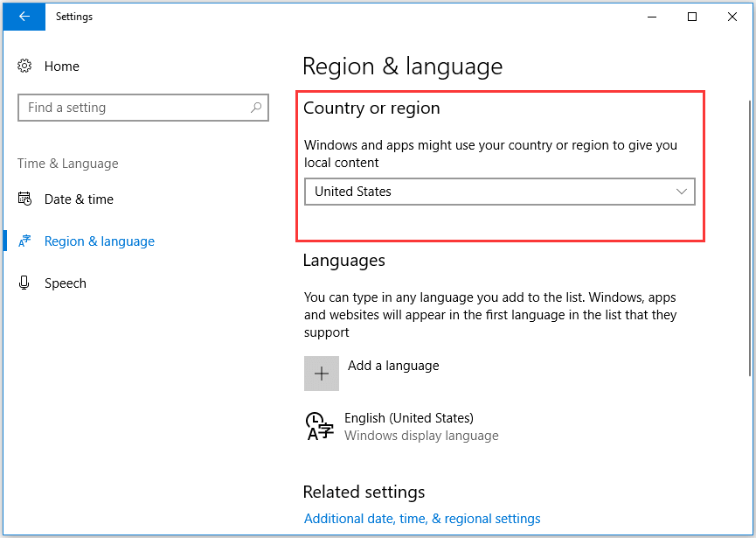Screen dimensions: 756x538
Task: Click the Region & language icon
Action: click(25, 241)
